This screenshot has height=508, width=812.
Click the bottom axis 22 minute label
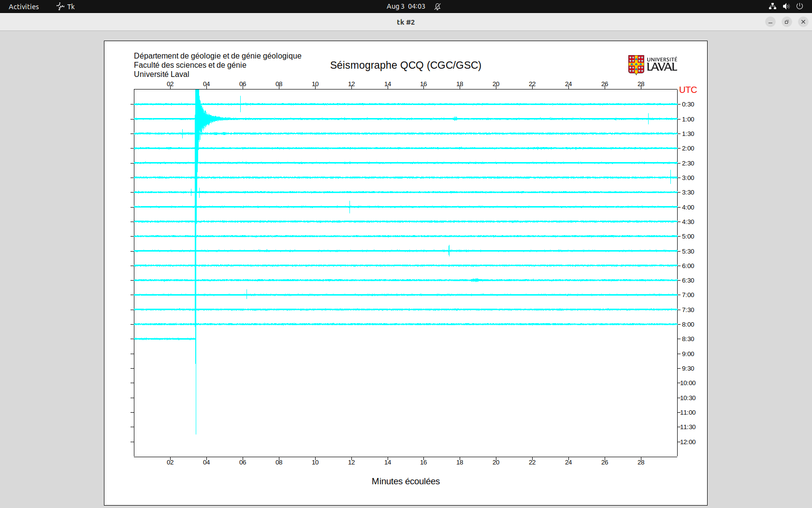pyautogui.click(x=532, y=463)
